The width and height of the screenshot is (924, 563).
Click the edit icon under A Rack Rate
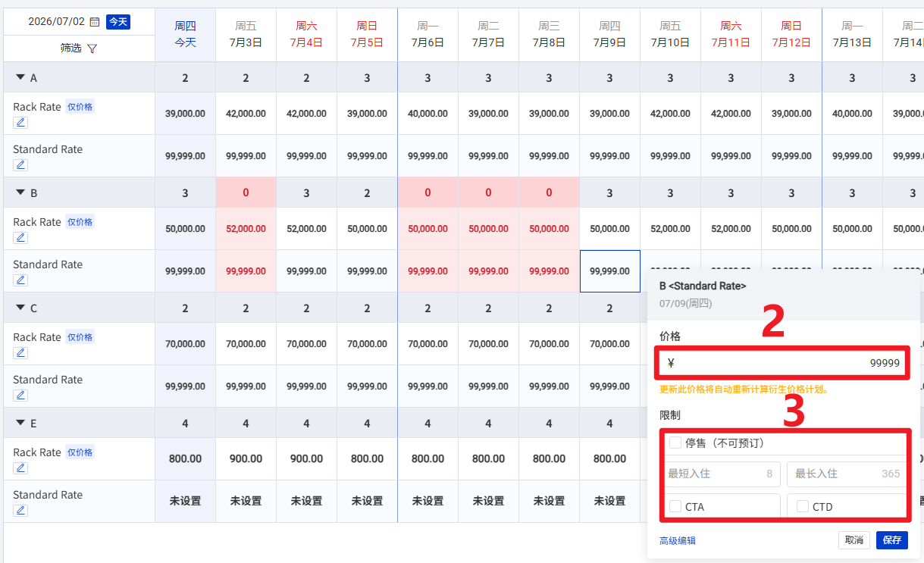[x=21, y=123]
